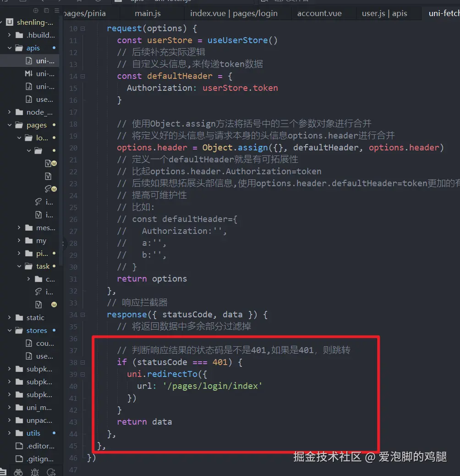The width and height of the screenshot is (460, 476).
Task: Fold the response function at line 34
Action: pyautogui.click(x=83, y=315)
